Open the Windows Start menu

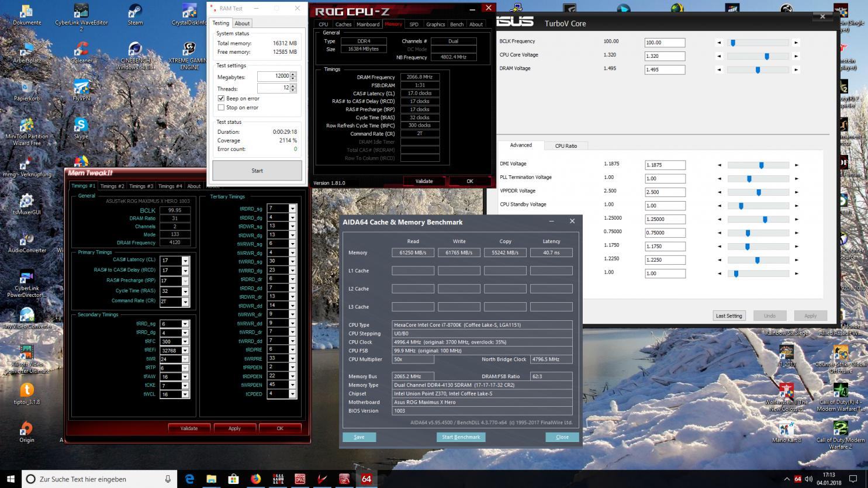(11, 479)
